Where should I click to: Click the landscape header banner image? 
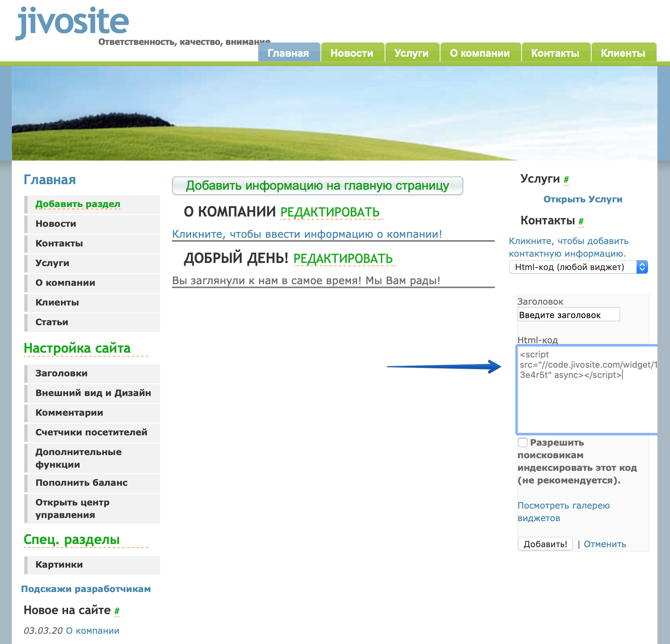click(335, 113)
